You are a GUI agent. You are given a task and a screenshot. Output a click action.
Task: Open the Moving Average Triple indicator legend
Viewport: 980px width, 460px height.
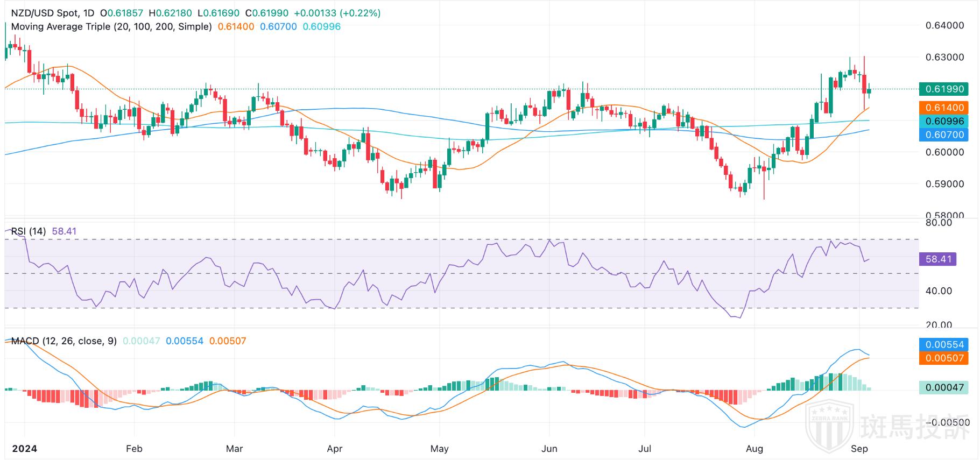pyautogui.click(x=111, y=26)
